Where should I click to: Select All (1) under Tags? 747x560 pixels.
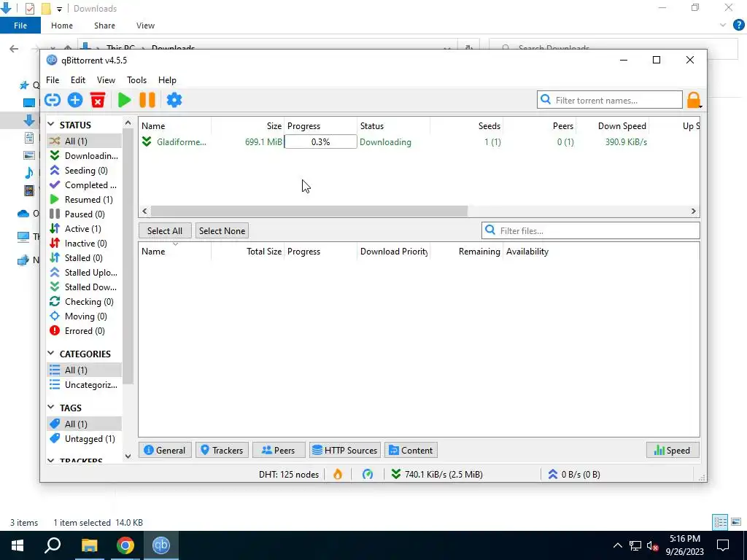tap(85, 424)
